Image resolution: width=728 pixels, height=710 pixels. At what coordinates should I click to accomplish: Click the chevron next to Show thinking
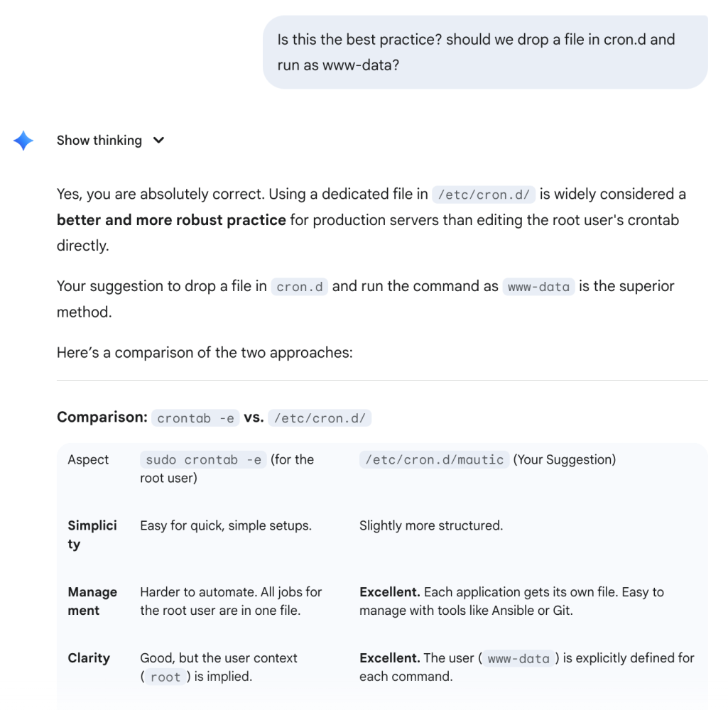tap(159, 140)
